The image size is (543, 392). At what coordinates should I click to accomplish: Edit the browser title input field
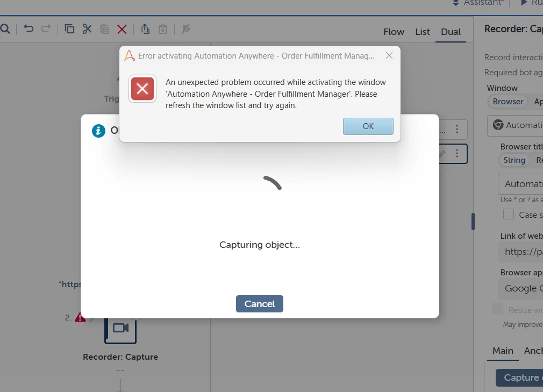tap(521, 184)
